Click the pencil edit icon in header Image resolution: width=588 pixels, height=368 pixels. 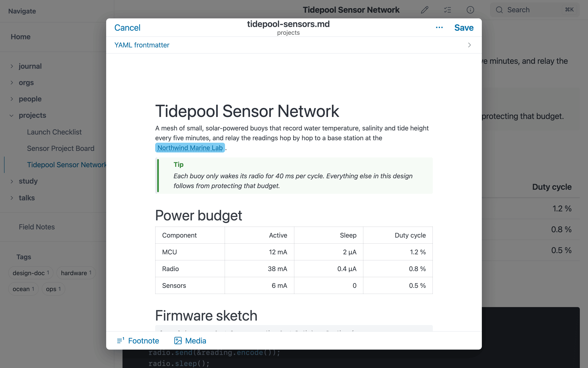point(424,10)
